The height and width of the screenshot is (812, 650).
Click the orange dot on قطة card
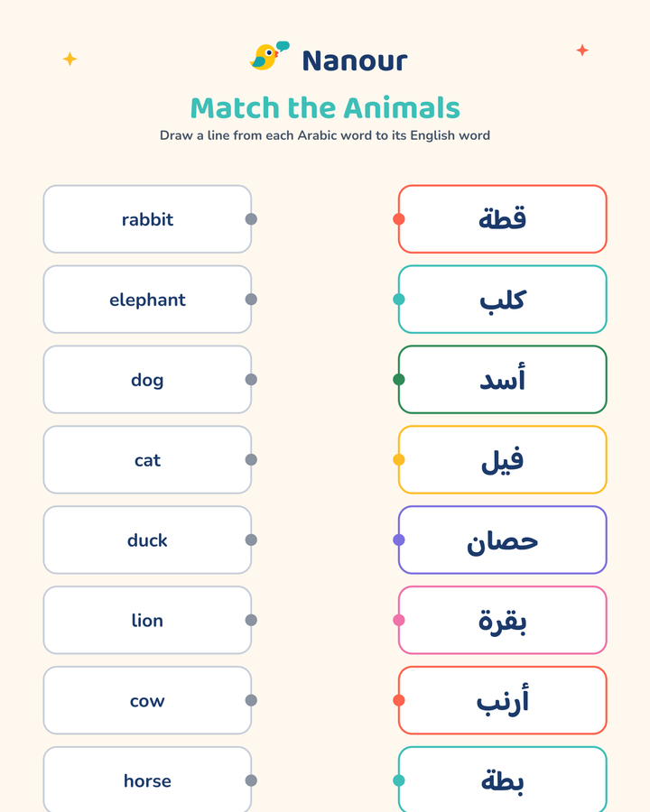[x=399, y=219]
